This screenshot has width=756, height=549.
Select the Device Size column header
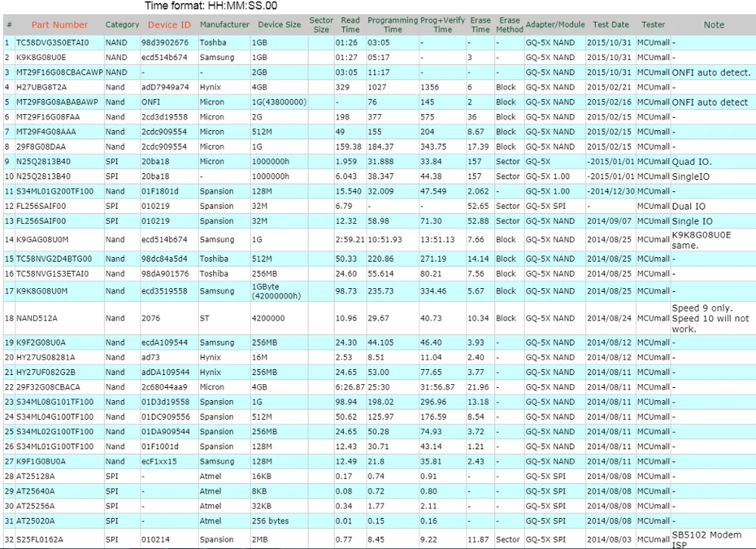click(x=279, y=25)
